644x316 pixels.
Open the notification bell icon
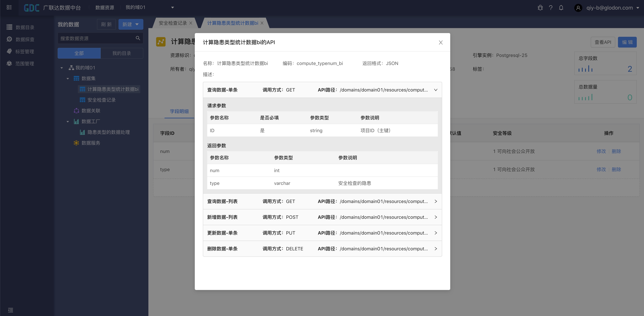point(561,8)
